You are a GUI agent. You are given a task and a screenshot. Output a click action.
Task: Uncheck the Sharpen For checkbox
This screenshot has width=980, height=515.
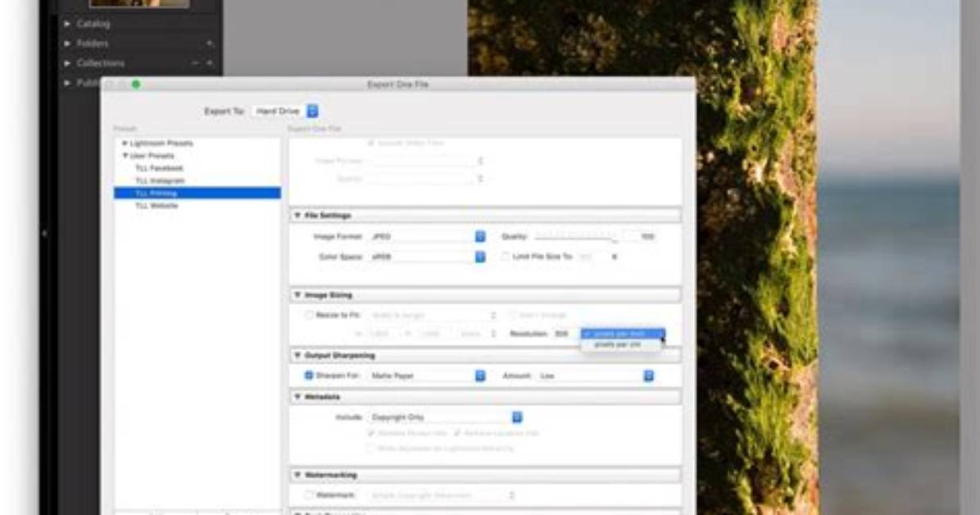click(x=309, y=376)
